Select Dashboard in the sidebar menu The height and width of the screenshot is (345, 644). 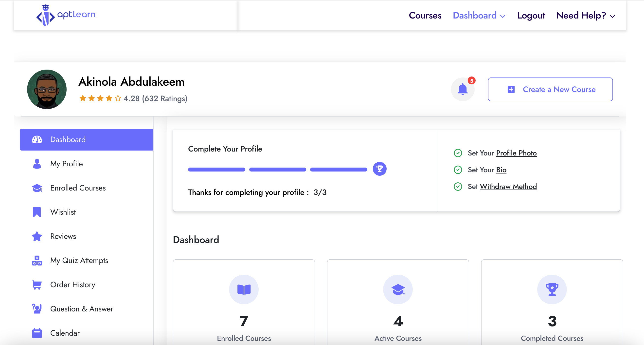86,140
